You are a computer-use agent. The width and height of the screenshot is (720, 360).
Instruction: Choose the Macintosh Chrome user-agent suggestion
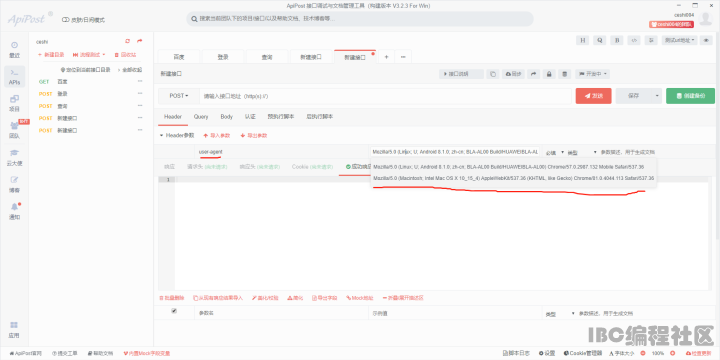(x=513, y=178)
